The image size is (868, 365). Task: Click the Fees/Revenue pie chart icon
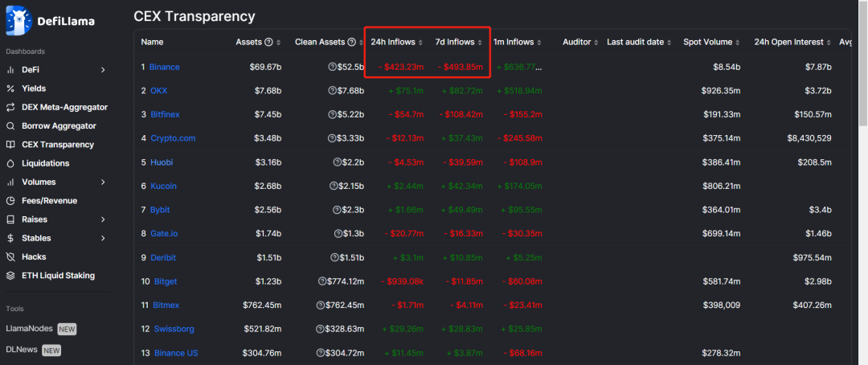[x=10, y=200]
